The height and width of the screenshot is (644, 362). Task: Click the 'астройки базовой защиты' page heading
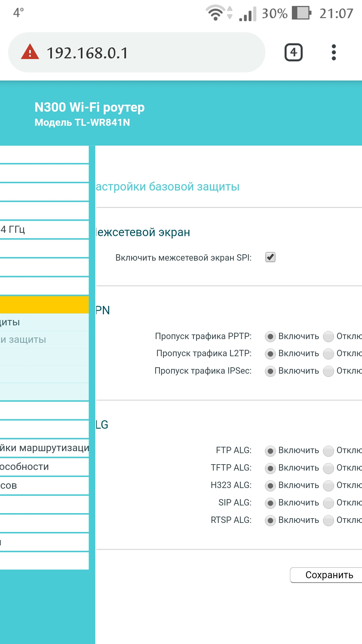168,186
